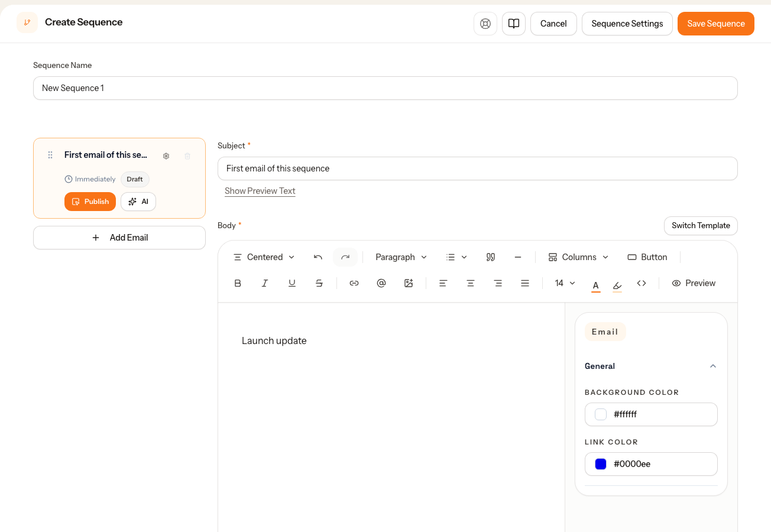
Task: Click the #0000ee link color field
Action: (651, 464)
